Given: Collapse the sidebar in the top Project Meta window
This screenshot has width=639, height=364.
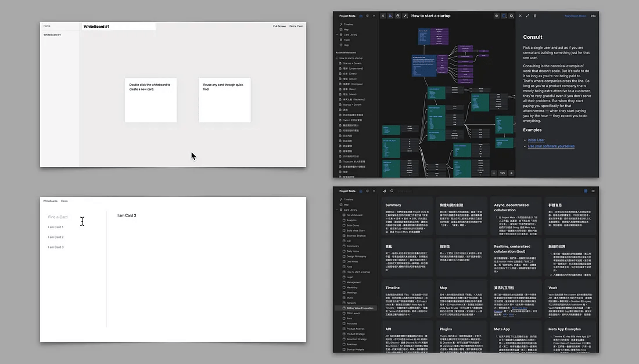Looking at the screenshot, I should (374, 16).
